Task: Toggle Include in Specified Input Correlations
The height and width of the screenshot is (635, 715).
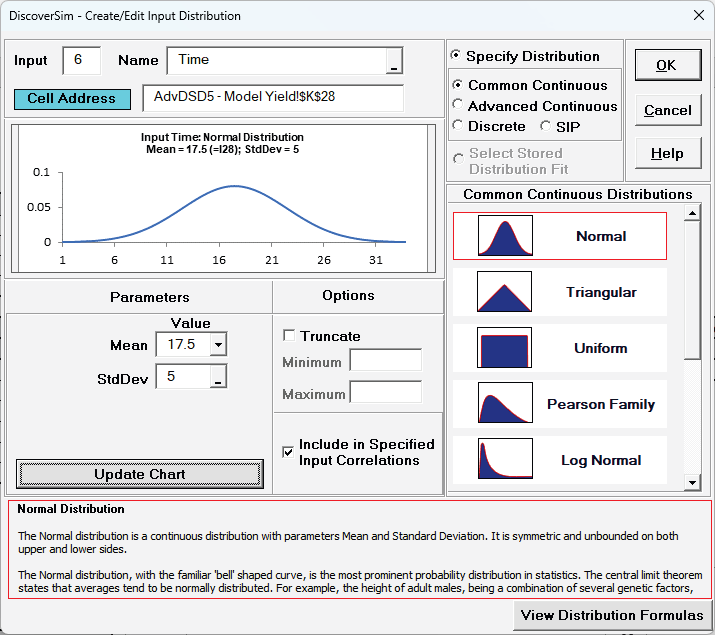Action: tap(289, 452)
